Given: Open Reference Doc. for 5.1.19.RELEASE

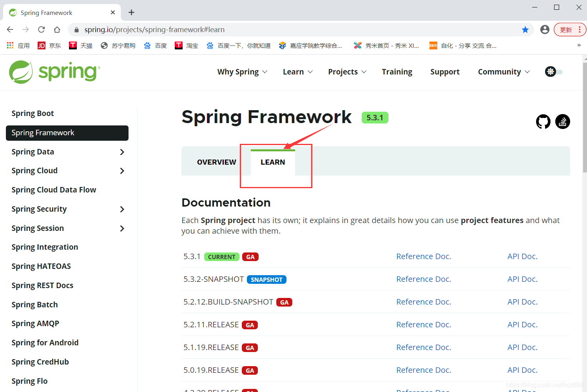Looking at the screenshot, I should (424, 347).
